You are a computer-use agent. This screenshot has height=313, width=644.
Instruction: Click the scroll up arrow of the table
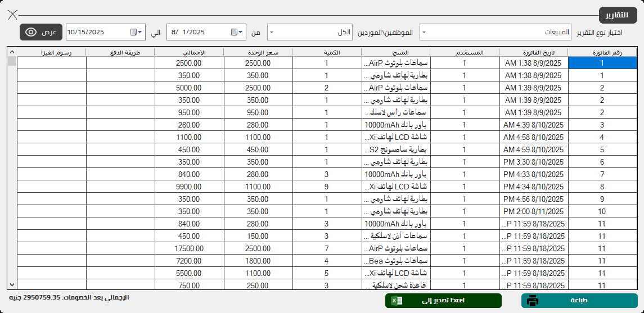click(x=12, y=52)
